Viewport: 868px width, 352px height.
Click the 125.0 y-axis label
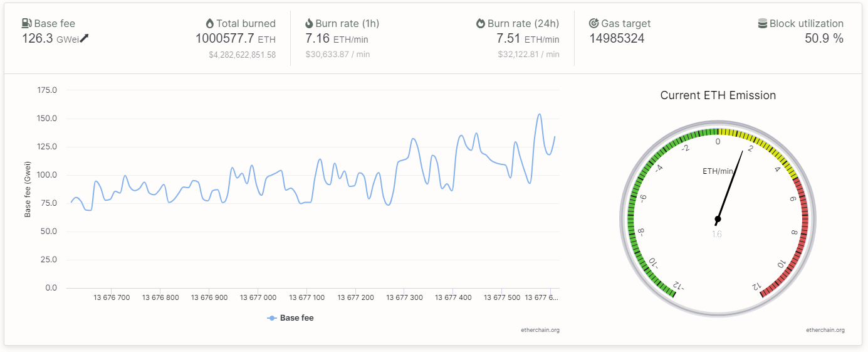click(47, 147)
